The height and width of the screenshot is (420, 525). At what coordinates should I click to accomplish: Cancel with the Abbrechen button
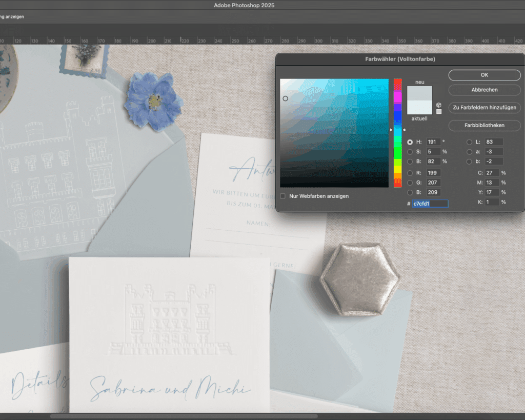pos(484,90)
